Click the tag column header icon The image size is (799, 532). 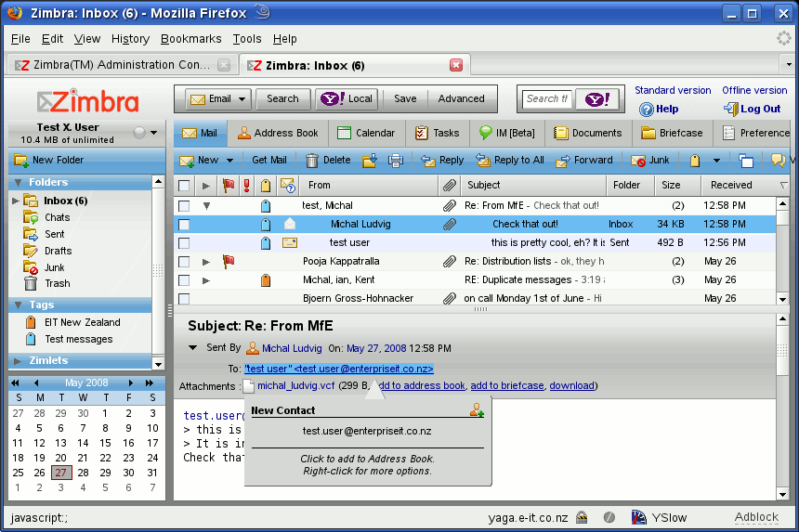266,186
